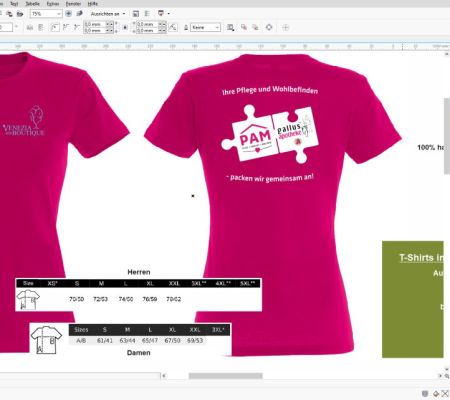
Task: Click the lined list icon in top toolbar
Action: (147, 14)
